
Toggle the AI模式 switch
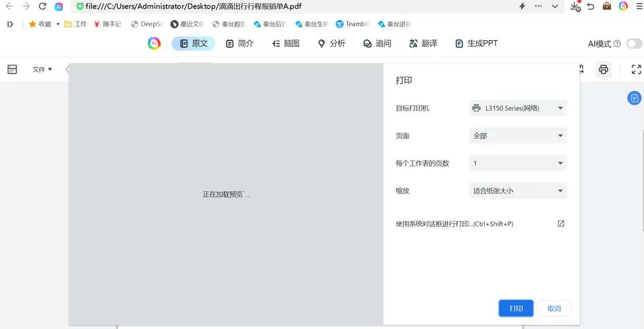[633, 43]
